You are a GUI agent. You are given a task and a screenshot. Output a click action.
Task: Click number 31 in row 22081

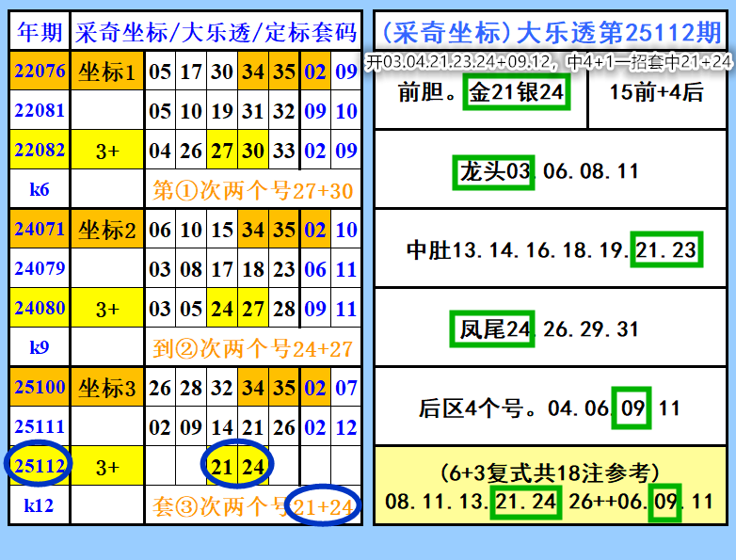coord(253,111)
